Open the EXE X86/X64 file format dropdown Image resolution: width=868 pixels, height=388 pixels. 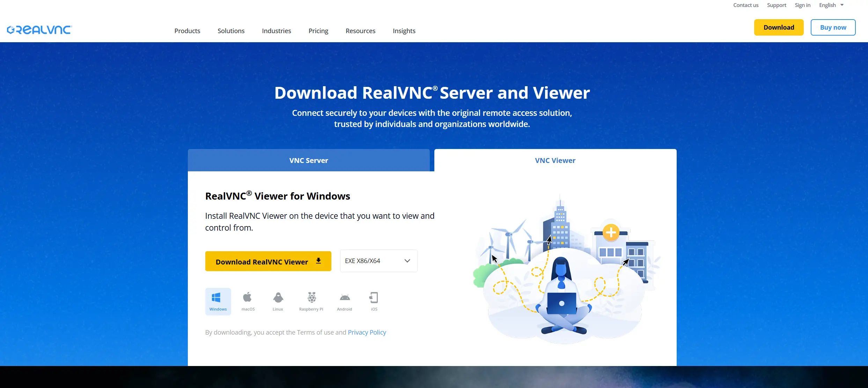click(378, 261)
